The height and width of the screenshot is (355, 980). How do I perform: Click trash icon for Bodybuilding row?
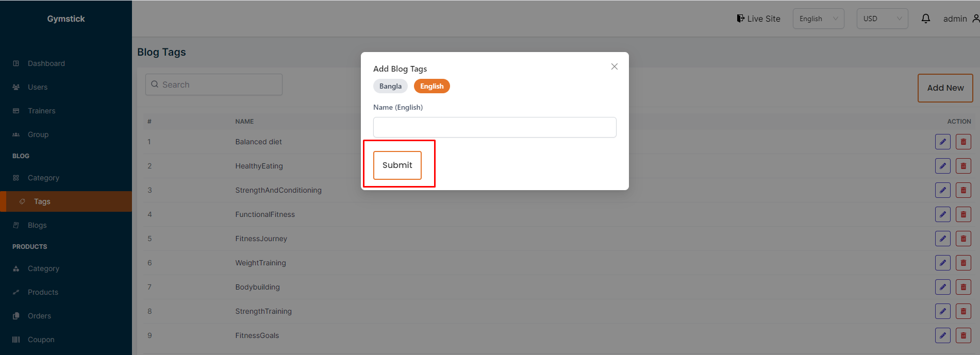pos(963,287)
